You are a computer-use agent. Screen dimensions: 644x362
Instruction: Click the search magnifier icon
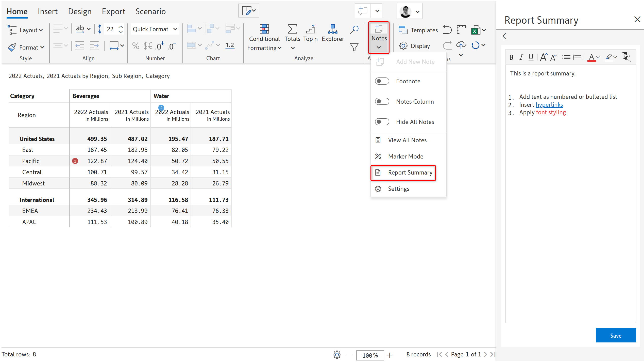pos(354,30)
